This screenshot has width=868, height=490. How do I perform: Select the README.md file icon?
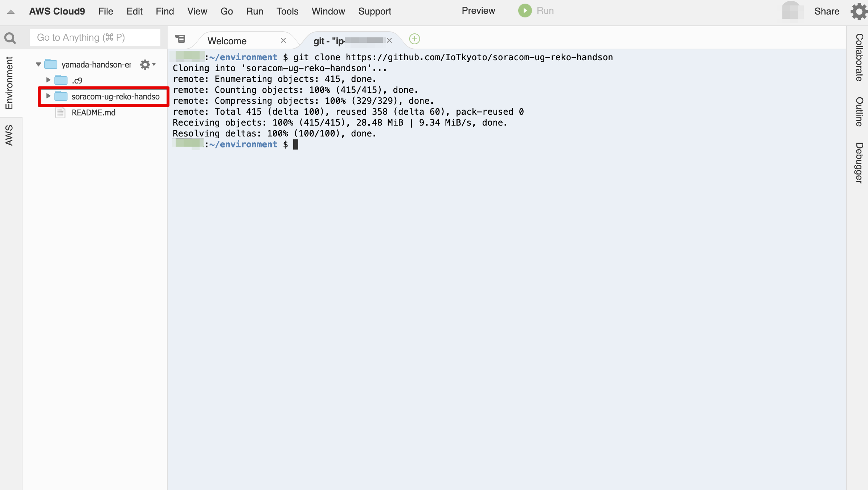click(60, 113)
